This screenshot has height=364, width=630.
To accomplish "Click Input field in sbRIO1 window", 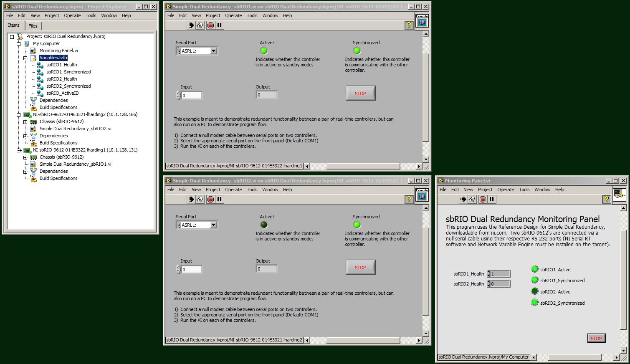I will [192, 95].
